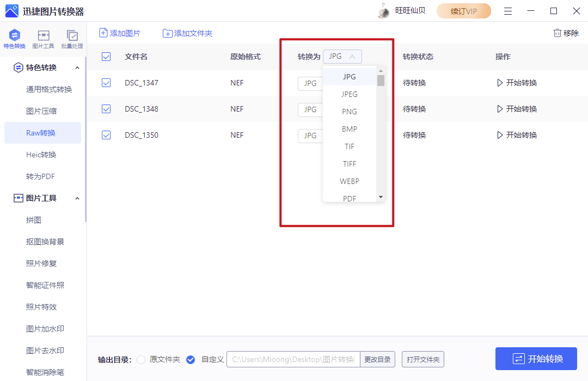Click the 特色转换 icon in the top toolbar
The height and width of the screenshot is (381, 588).
click(14, 38)
